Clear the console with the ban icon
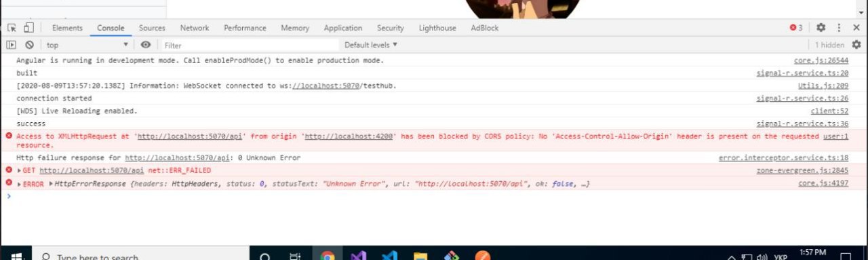This screenshot has width=868, height=260. pyautogui.click(x=29, y=45)
